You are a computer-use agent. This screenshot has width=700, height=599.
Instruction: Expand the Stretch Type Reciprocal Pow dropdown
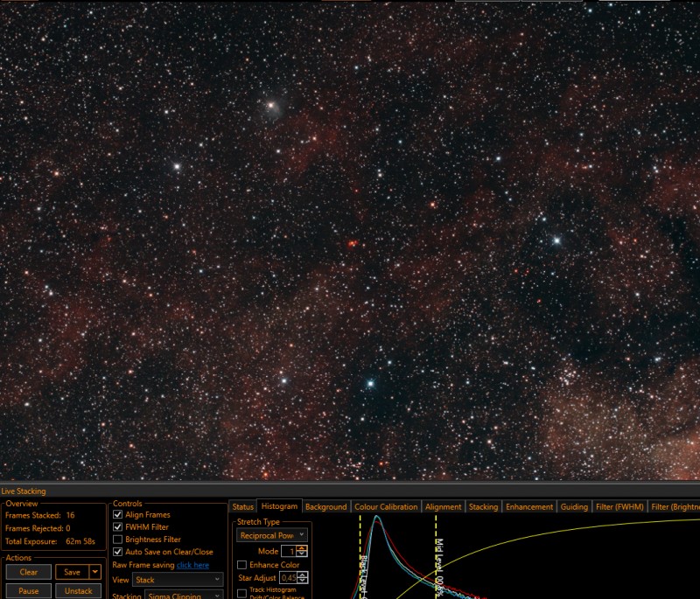(x=271, y=535)
